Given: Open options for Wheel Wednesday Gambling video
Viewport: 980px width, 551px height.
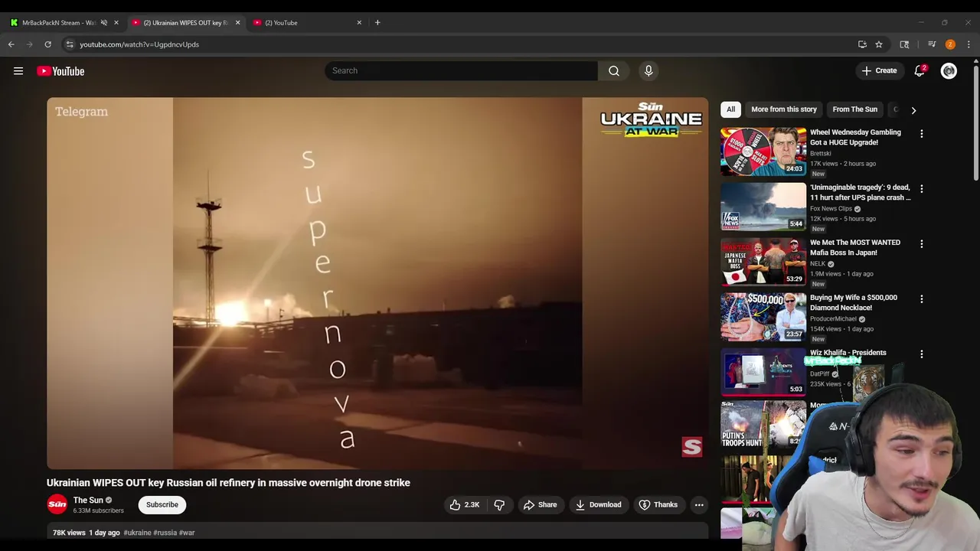Looking at the screenshot, I should [922, 133].
